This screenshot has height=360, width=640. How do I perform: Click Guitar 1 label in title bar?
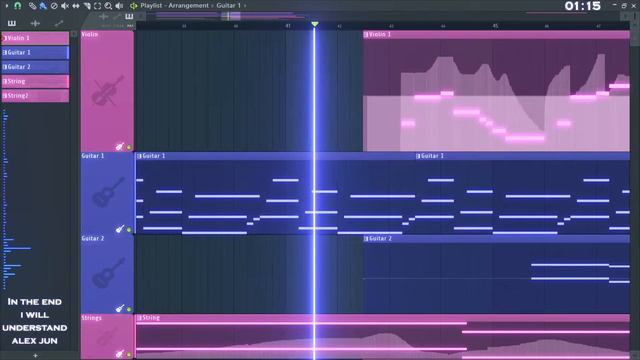coord(228,6)
